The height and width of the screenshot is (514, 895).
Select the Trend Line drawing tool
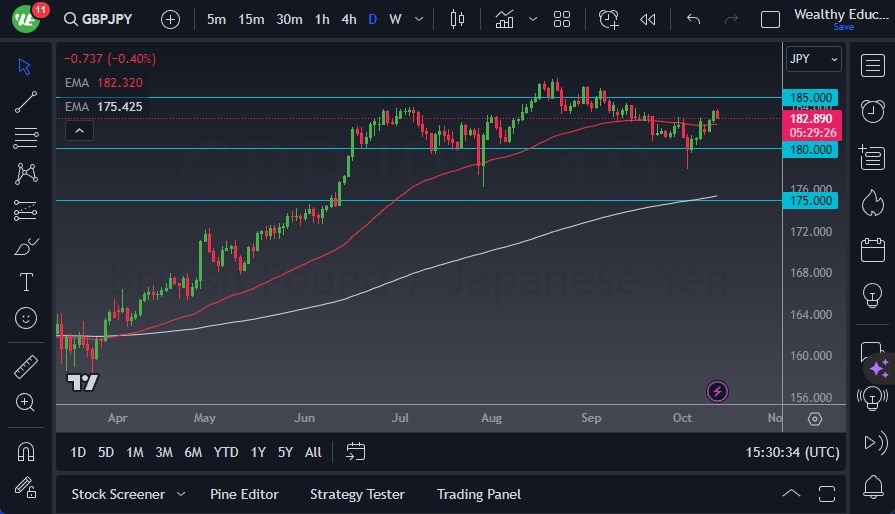coord(26,101)
